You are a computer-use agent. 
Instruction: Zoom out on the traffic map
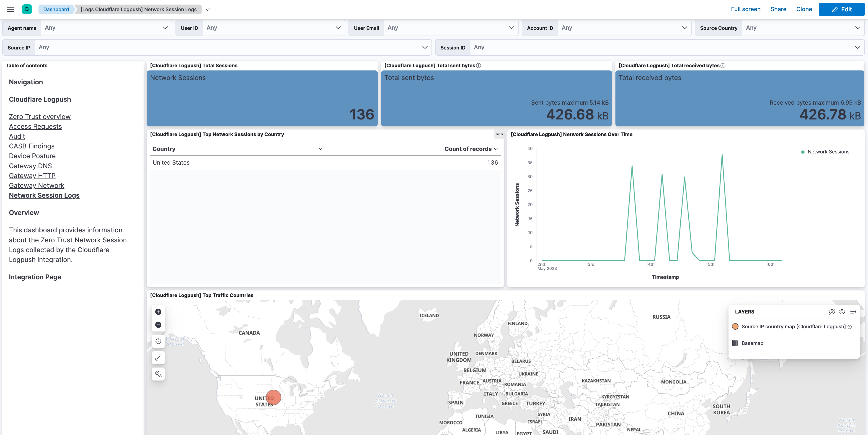click(x=158, y=324)
